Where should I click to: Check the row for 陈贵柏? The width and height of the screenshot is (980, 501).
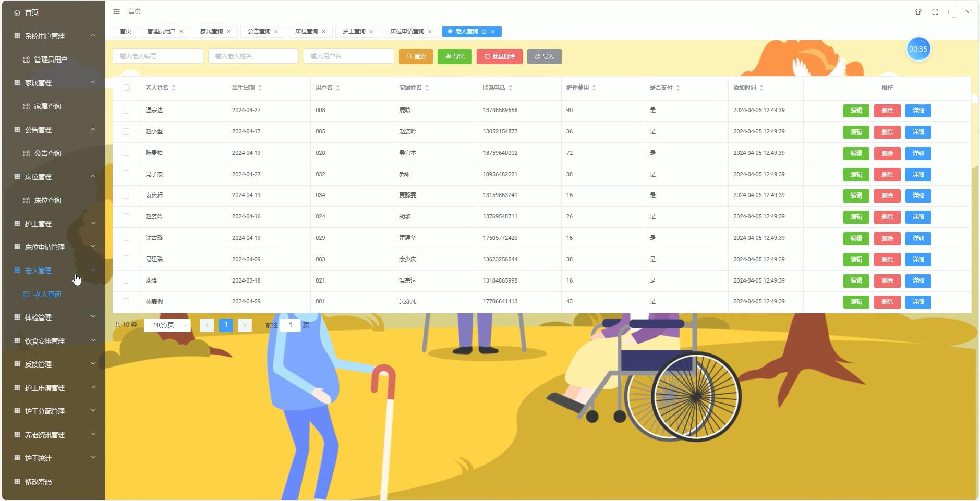(x=126, y=153)
